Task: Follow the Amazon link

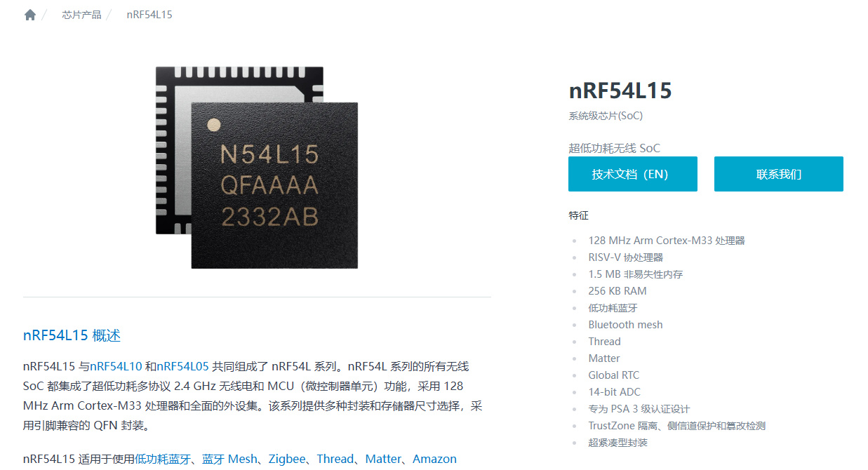Action: tap(434, 459)
